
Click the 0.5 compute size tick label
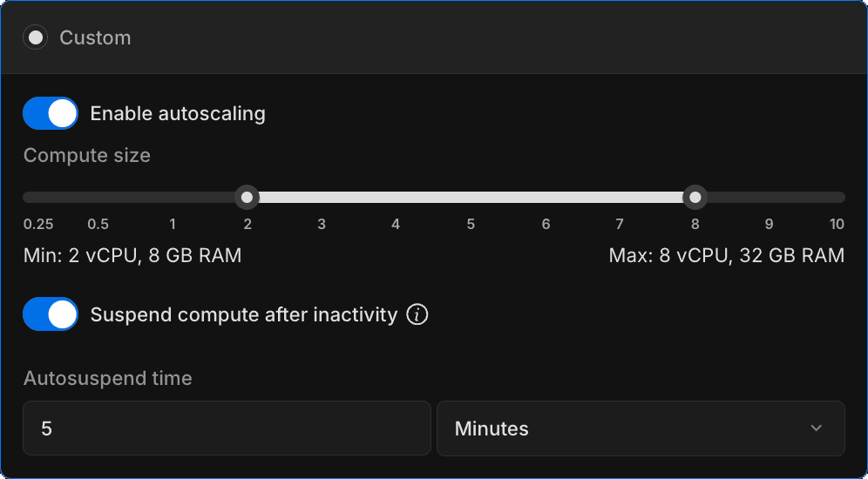tap(98, 224)
